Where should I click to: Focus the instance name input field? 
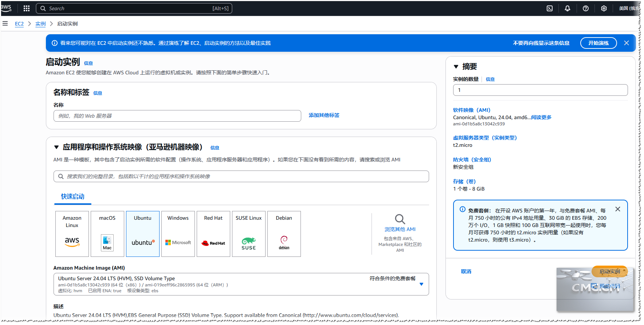[177, 116]
